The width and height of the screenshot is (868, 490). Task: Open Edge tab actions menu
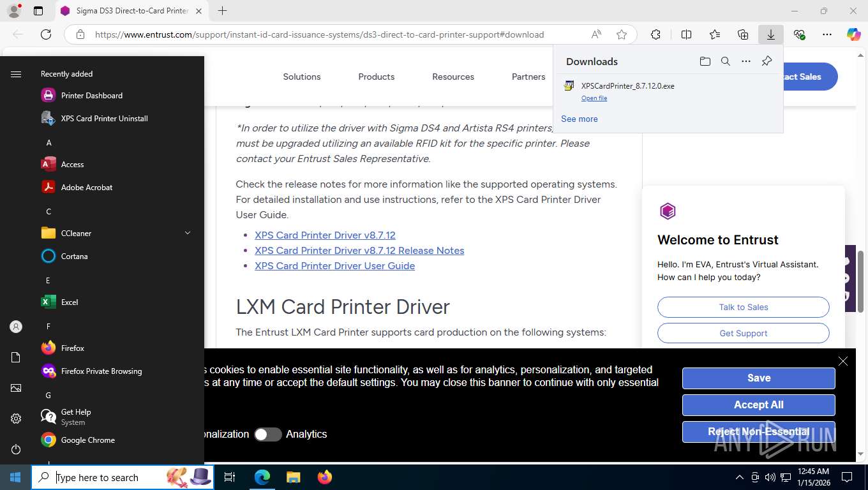click(38, 11)
